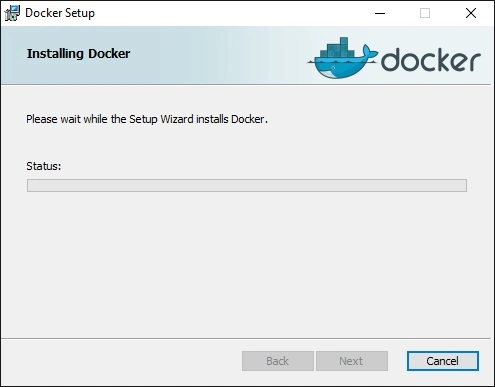Click the empty area of the blue header banner

pyautogui.click(x=217, y=55)
